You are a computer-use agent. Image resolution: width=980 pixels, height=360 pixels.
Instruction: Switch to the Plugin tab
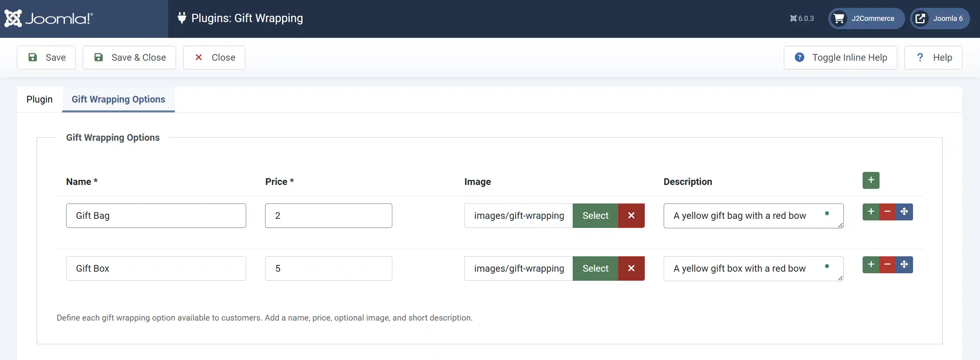(x=39, y=99)
